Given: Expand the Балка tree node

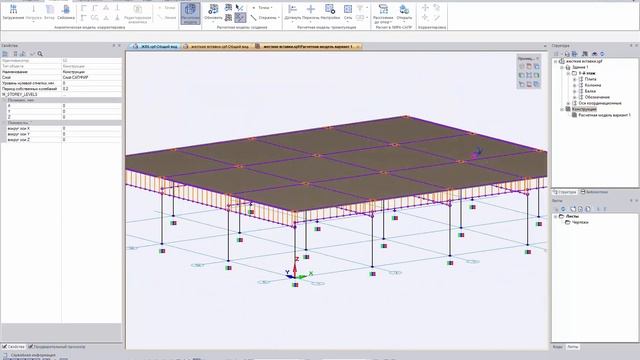Looking at the screenshot, I should pos(575,91).
